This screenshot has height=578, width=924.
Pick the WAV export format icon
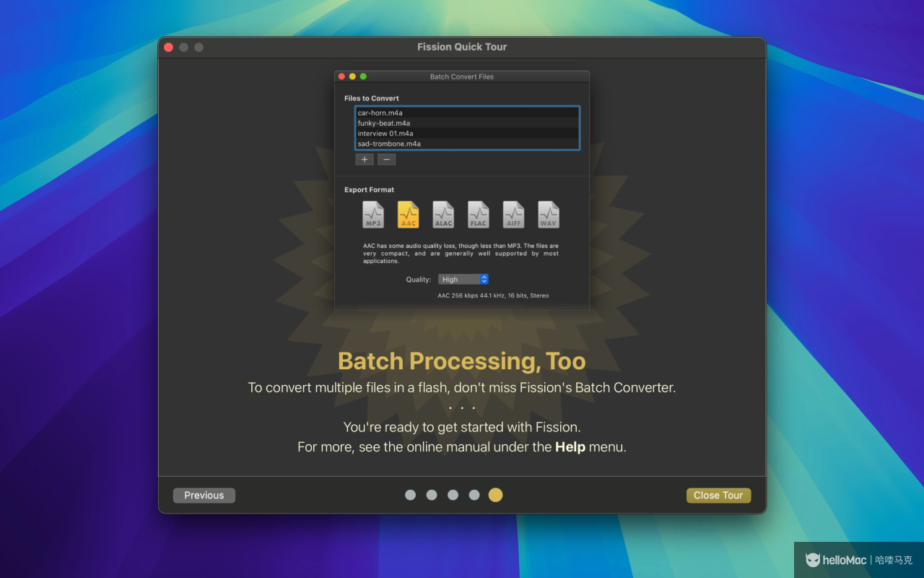549,215
